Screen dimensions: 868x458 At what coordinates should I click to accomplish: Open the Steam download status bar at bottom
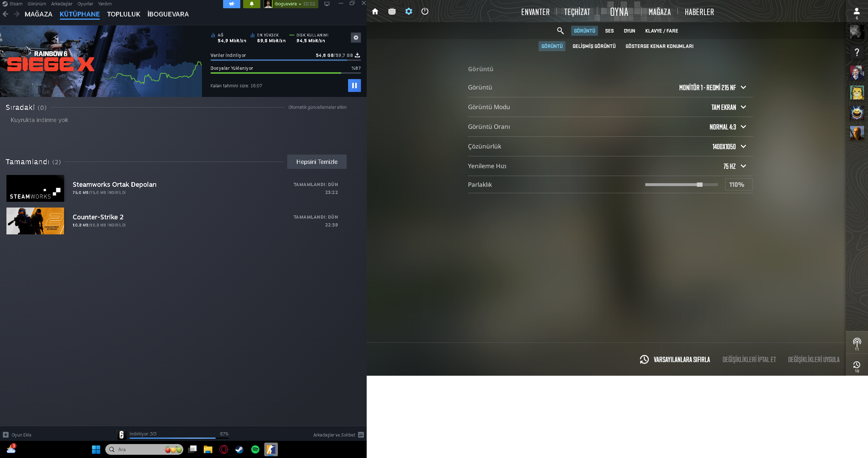pyautogui.click(x=173, y=435)
